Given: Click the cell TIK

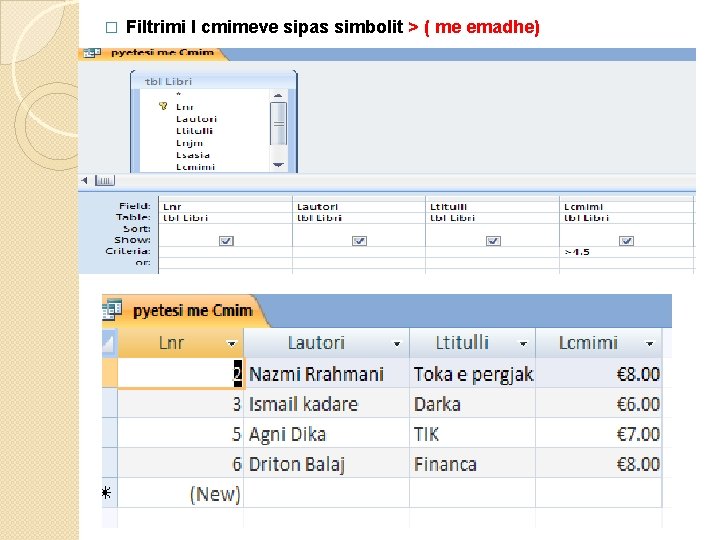Looking at the screenshot, I should (472, 433).
